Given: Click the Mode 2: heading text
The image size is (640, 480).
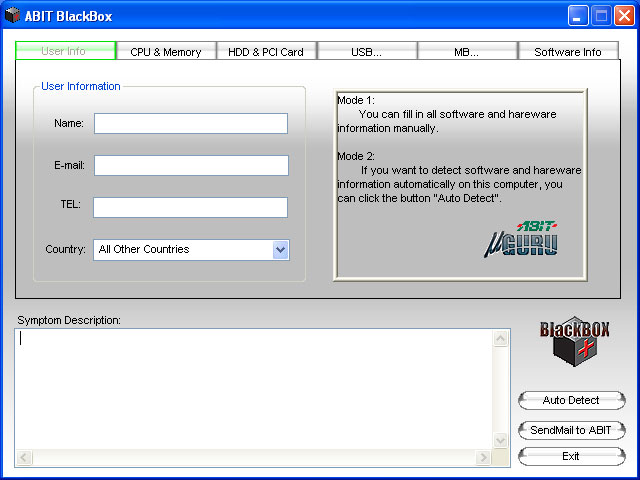Looking at the screenshot, I should coord(356,156).
